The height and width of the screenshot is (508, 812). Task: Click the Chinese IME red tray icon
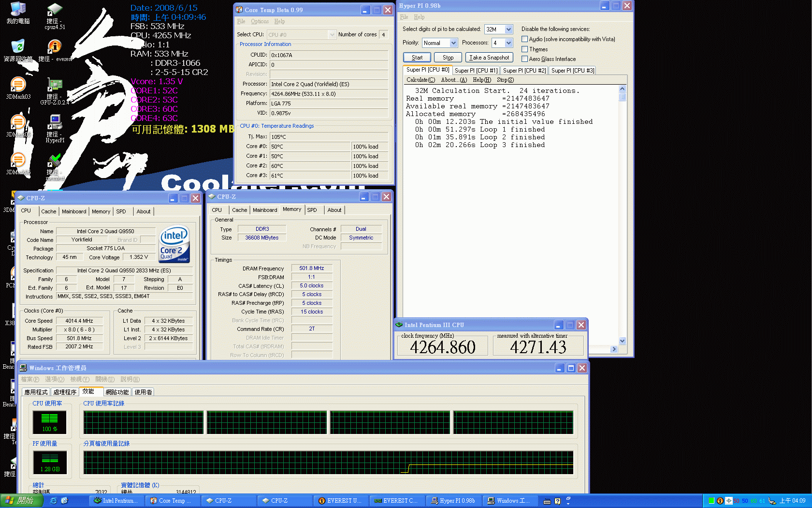coord(729,501)
